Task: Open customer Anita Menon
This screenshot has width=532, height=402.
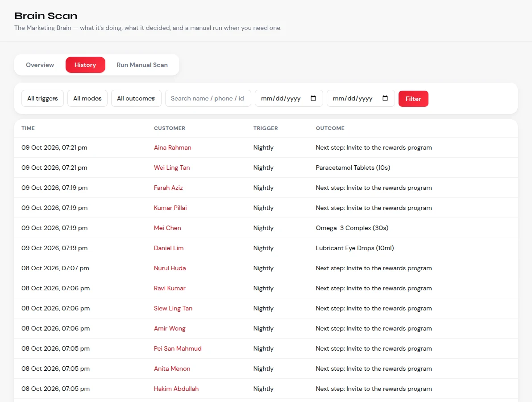Action: pos(172,368)
